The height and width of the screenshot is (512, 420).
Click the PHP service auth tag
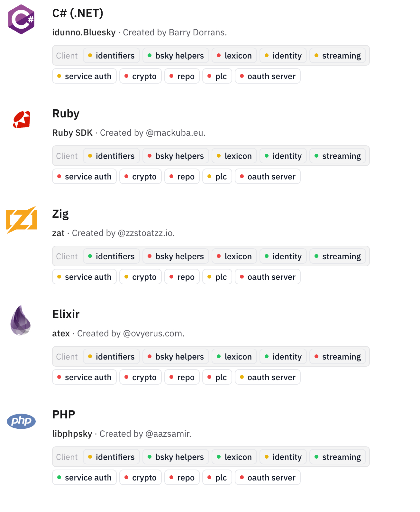(x=84, y=478)
